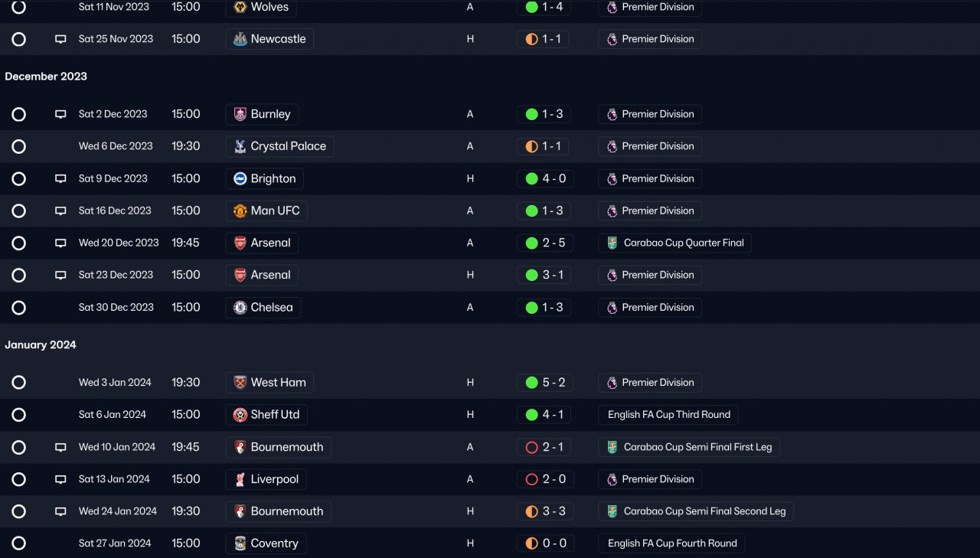Image resolution: width=980 pixels, height=558 pixels.
Task: Click the Crystal Palace crest icon
Action: click(x=240, y=146)
